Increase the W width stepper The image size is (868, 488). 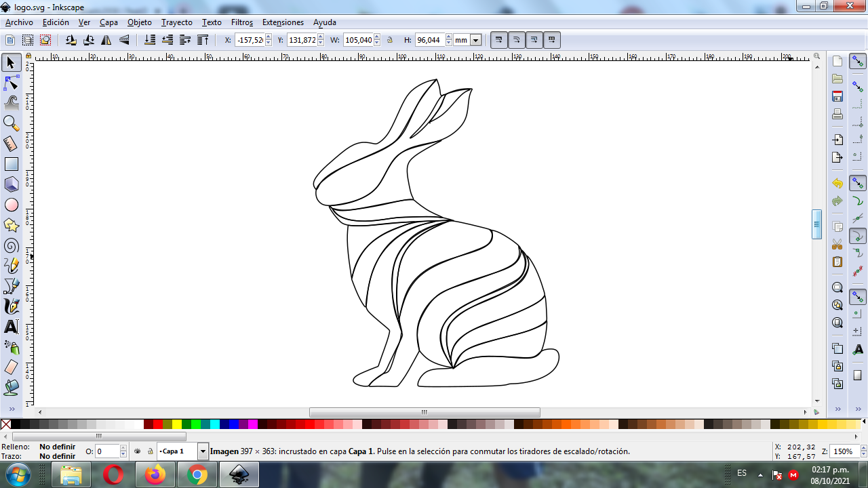click(377, 37)
